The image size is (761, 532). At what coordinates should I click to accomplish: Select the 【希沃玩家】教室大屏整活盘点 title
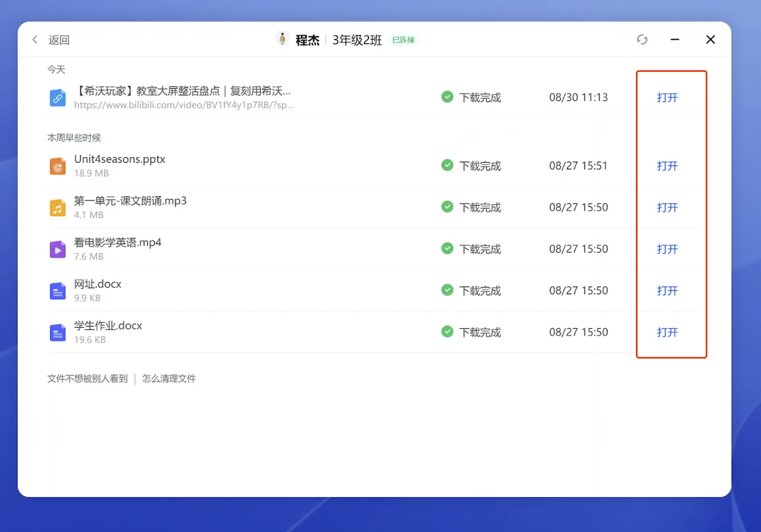(x=182, y=91)
